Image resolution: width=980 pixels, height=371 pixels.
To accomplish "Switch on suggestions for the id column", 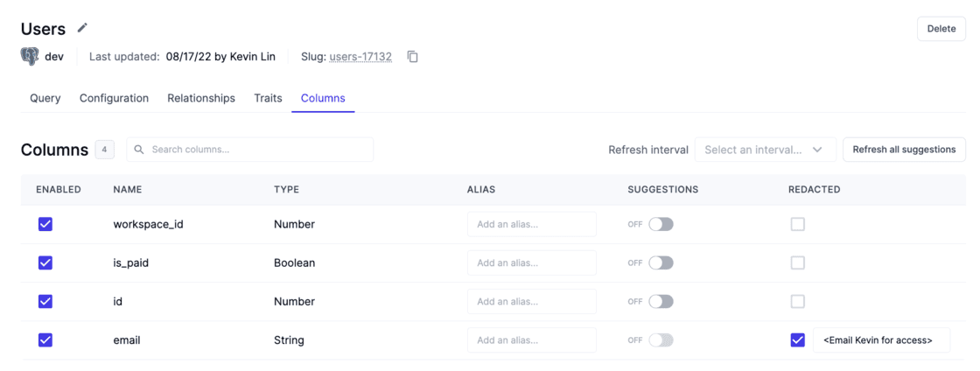I will (661, 301).
